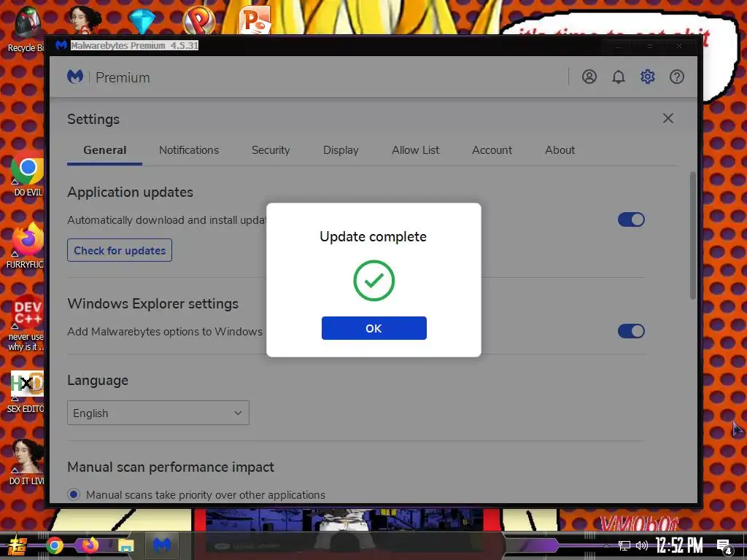Open the network tray icon
This screenshot has height=560, width=747.
click(624, 545)
